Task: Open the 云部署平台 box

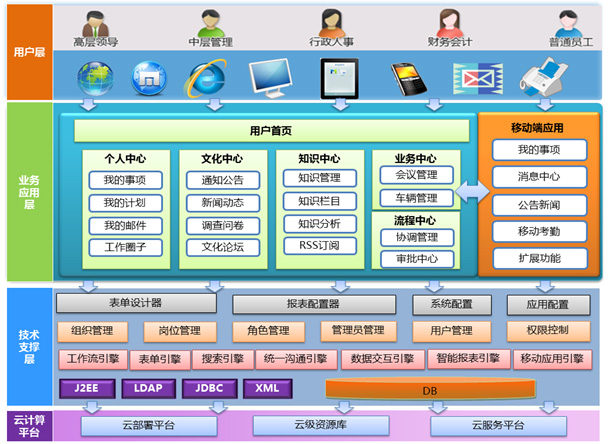Action: tap(149, 426)
